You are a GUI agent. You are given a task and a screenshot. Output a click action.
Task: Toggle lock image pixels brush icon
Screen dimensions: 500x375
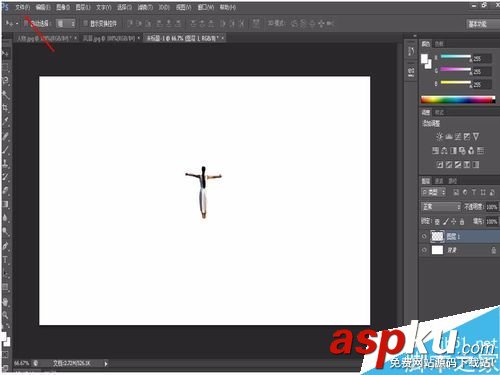(446, 221)
